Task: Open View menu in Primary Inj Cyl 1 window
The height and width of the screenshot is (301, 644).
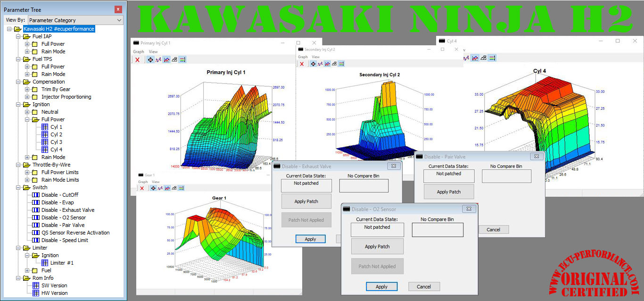Action: [x=153, y=51]
